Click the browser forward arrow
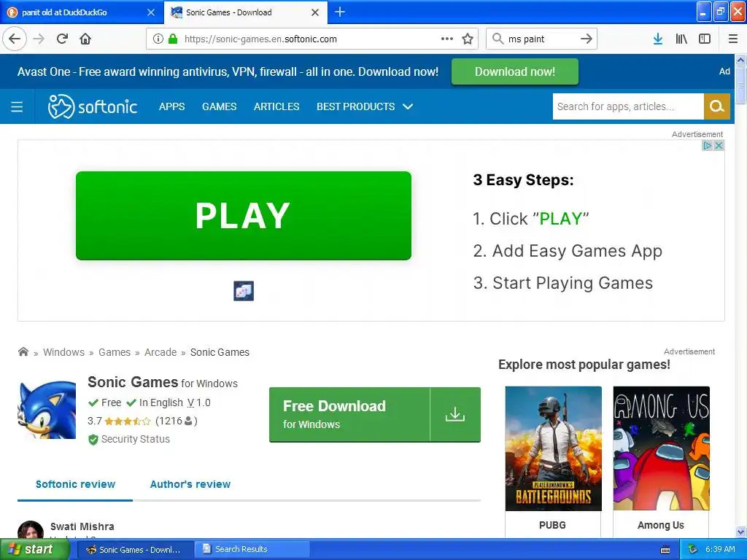This screenshot has height=560, width=747. point(39,39)
